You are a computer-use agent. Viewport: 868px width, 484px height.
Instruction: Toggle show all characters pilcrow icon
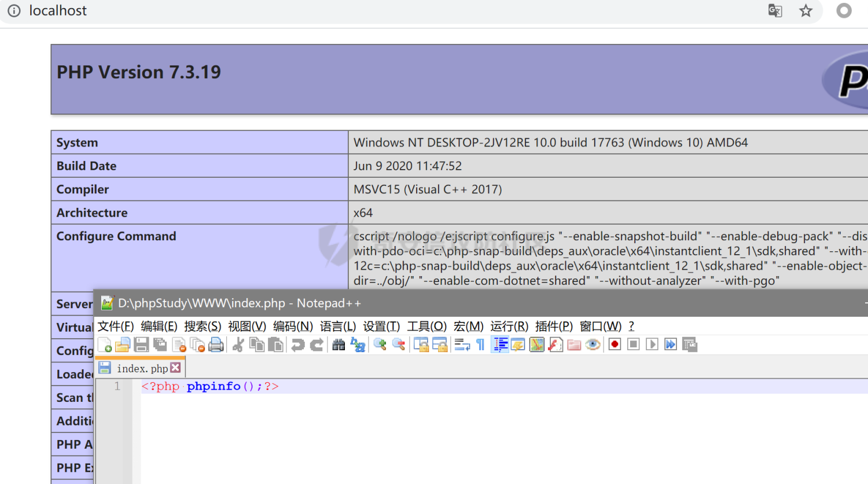click(480, 345)
